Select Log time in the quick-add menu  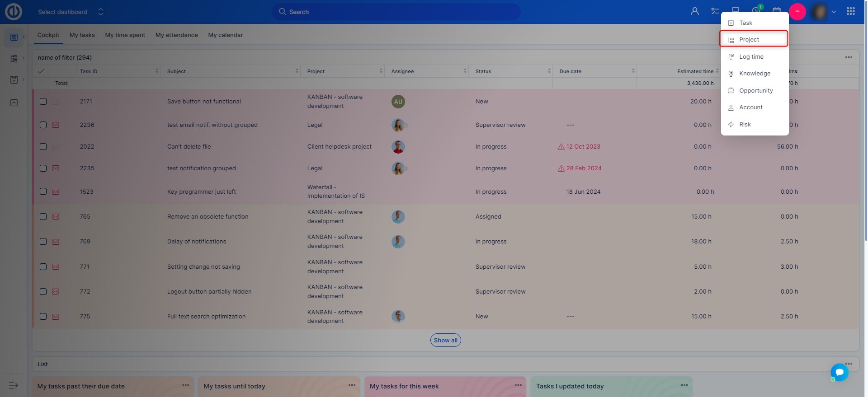pos(751,57)
